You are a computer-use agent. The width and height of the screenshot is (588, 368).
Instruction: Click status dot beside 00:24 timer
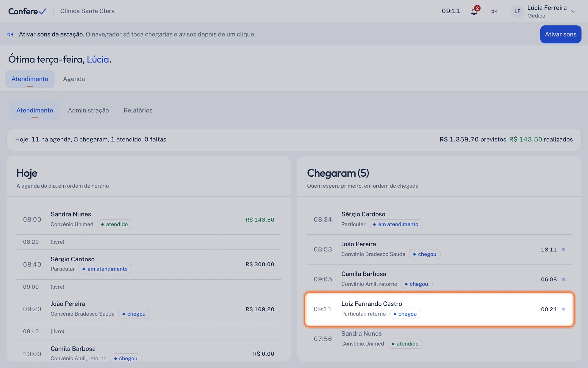pyautogui.click(x=563, y=309)
